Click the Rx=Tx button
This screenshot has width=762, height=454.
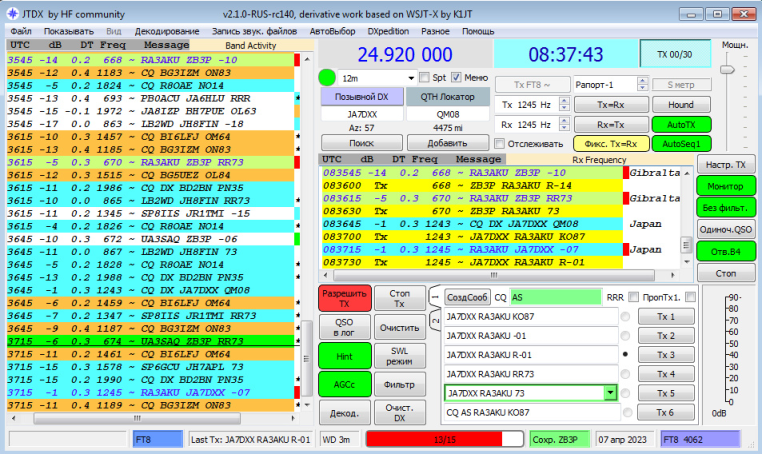[x=611, y=125]
